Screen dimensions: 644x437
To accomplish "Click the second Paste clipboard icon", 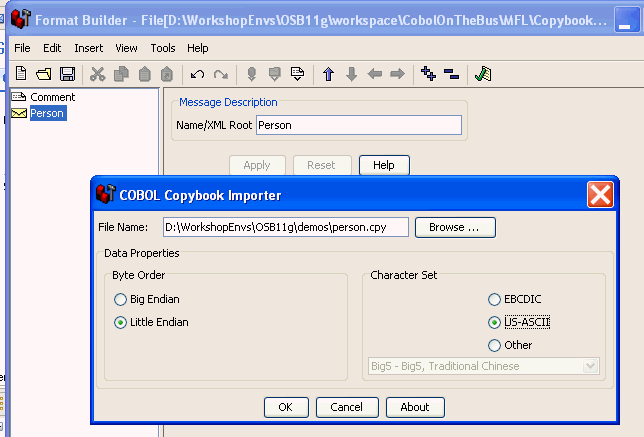I will click(167, 74).
